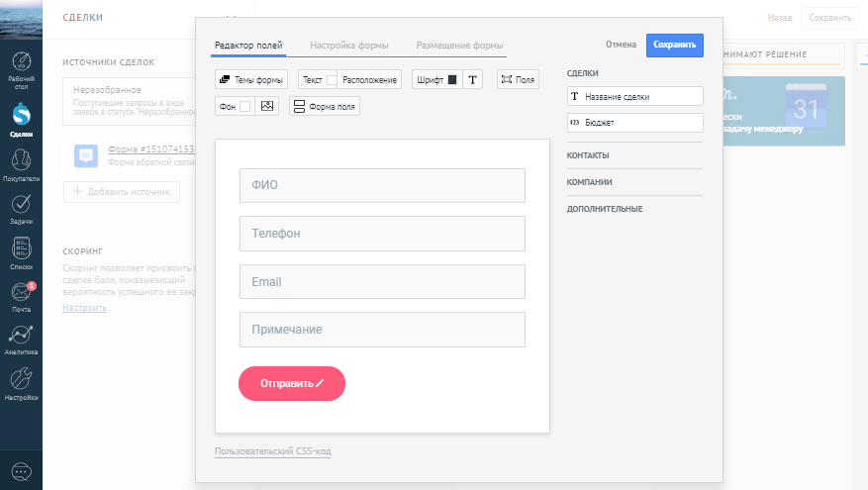Add the Название сделки field
Image resolution: width=868 pixels, height=490 pixels.
pyautogui.click(x=635, y=96)
